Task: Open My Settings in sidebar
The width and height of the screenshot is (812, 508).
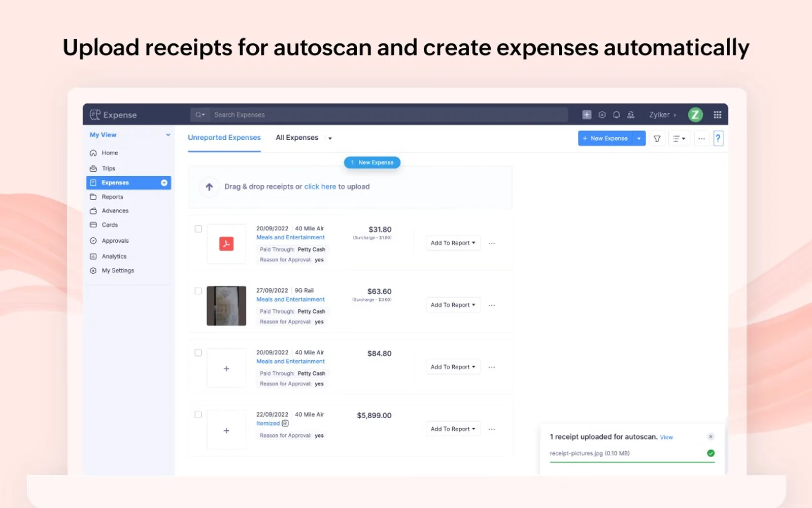Action: [118, 271]
